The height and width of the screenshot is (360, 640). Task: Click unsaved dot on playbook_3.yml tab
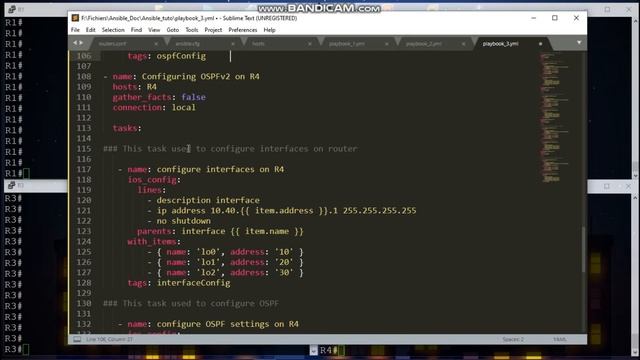pyautogui.click(x=540, y=44)
